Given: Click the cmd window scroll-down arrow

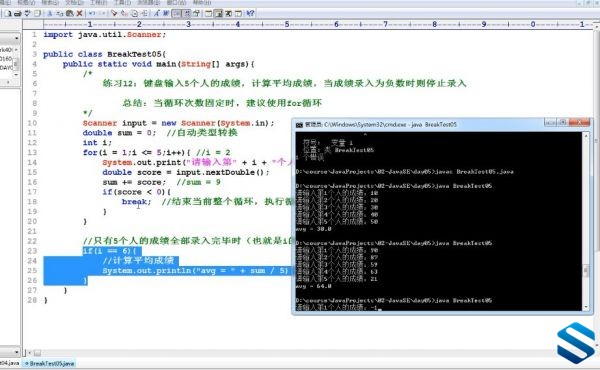Looking at the screenshot, I should click(585, 307).
